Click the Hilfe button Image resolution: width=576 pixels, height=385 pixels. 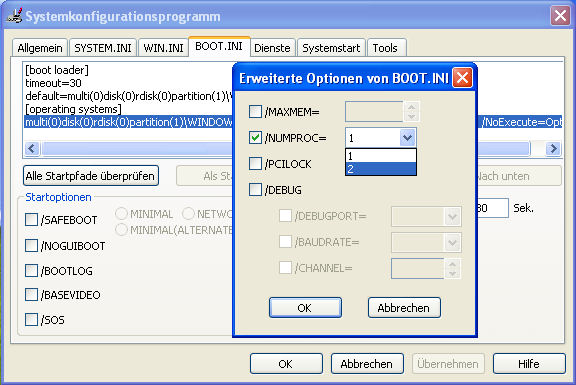click(x=529, y=364)
